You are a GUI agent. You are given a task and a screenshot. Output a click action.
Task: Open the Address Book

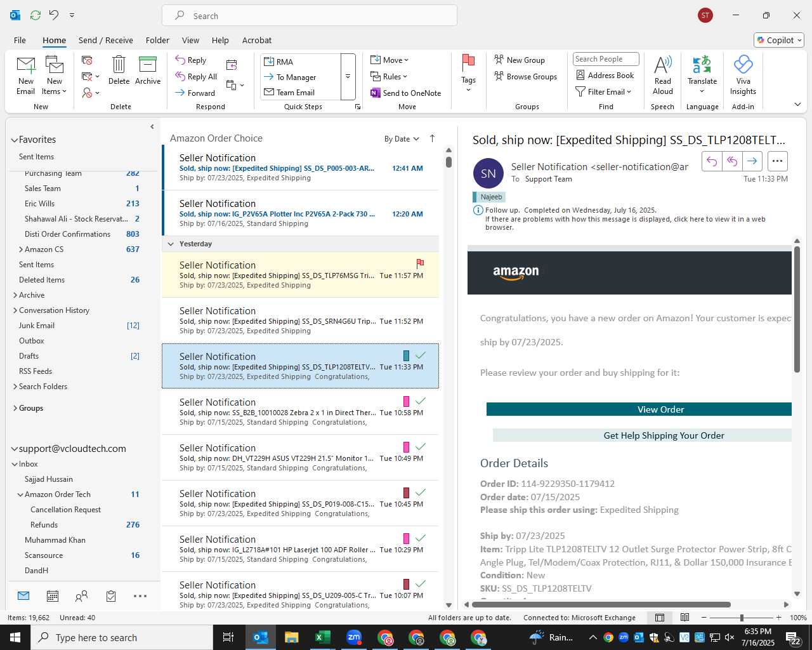[605, 76]
